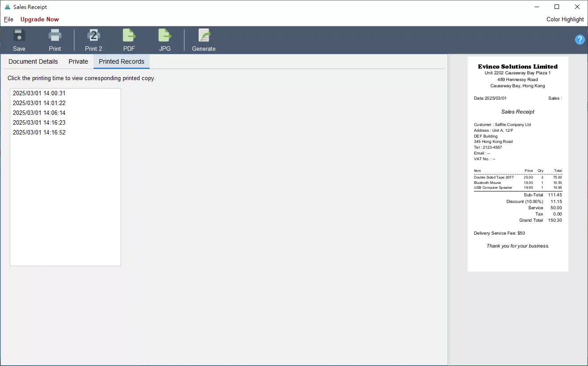Click the Sales Receipt app icon in title bar
The height and width of the screenshot is (366, 588).
pyautogui.click(x=7, y=7)
